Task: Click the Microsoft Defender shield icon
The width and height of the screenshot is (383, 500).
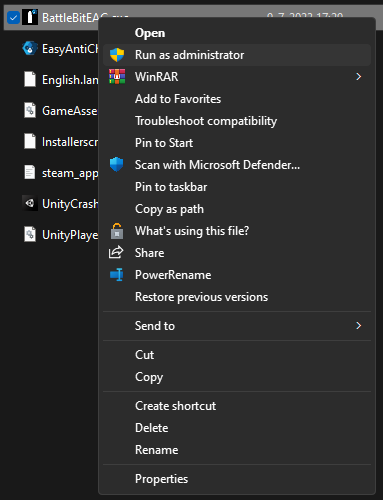Action: coord(117,165)
